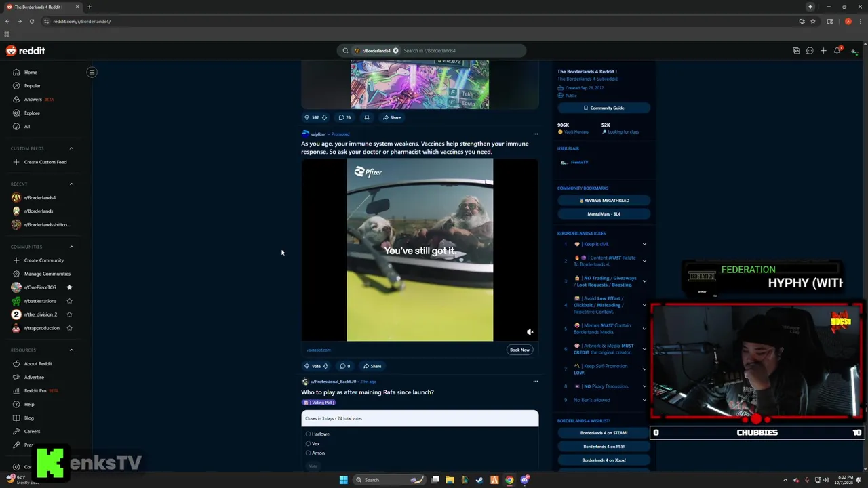The height and width of the screenshot is (488, 868).
Task: Open the Community Guide button
Action: [x=604, y=108]
